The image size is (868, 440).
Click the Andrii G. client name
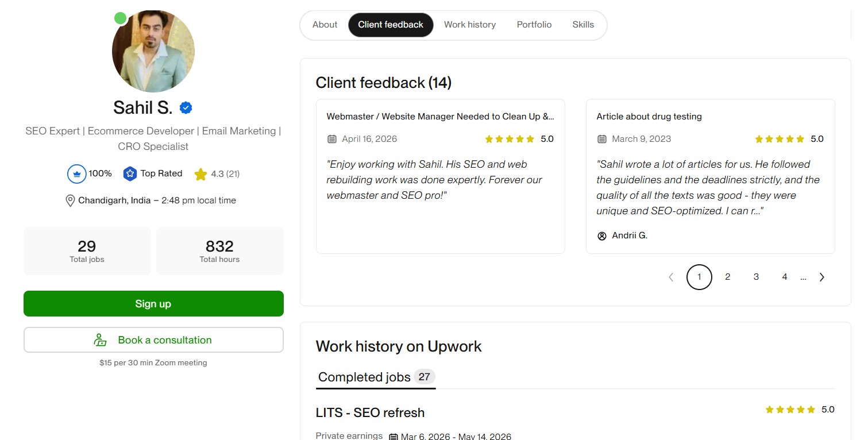[630, 236]
